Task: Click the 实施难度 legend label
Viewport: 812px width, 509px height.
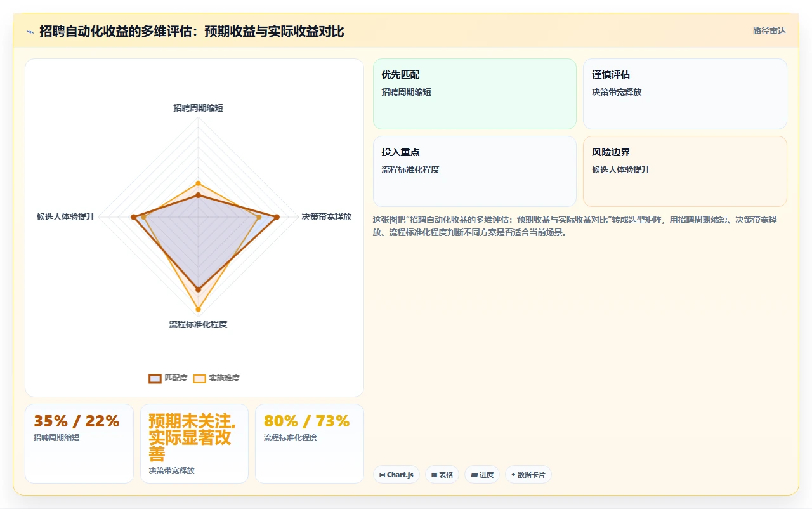Action: (x=224, y=378)
